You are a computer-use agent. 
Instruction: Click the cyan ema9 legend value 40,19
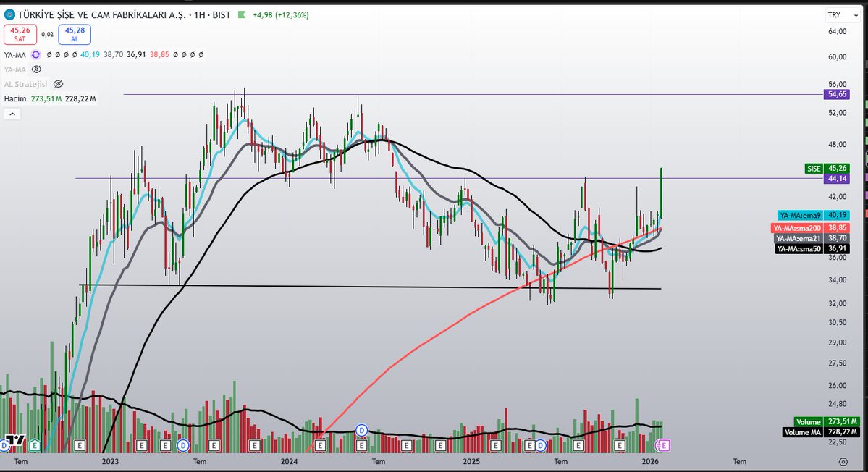[90, 55]
